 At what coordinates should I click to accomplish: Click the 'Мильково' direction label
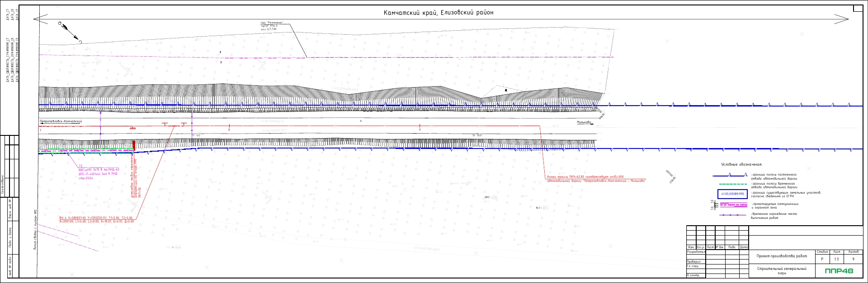[584, 122]
